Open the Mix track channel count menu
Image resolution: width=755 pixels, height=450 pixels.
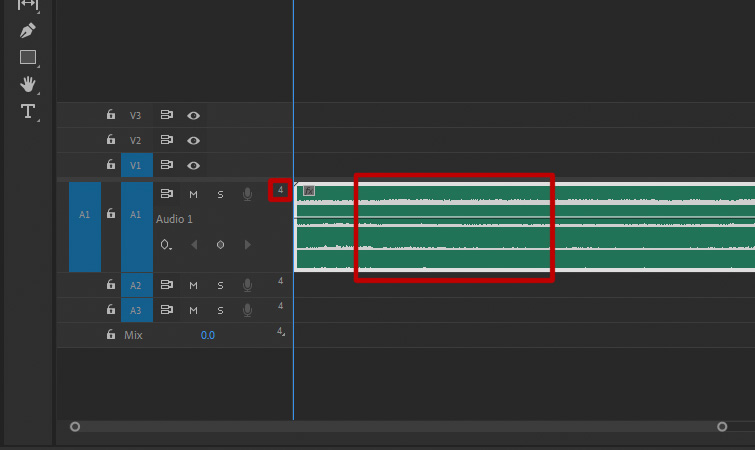coord(280,331)
